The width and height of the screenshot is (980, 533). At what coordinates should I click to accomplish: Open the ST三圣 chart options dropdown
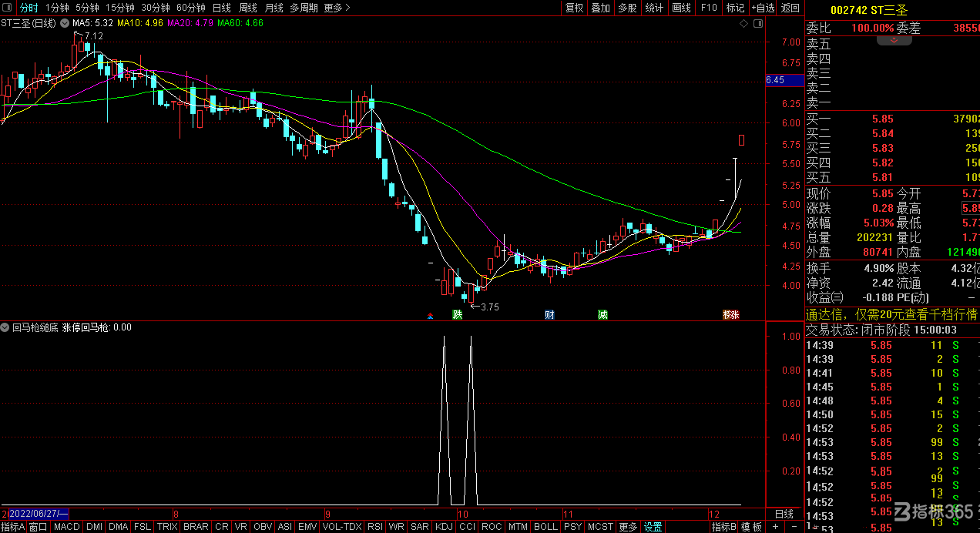[x=65, y=23]
